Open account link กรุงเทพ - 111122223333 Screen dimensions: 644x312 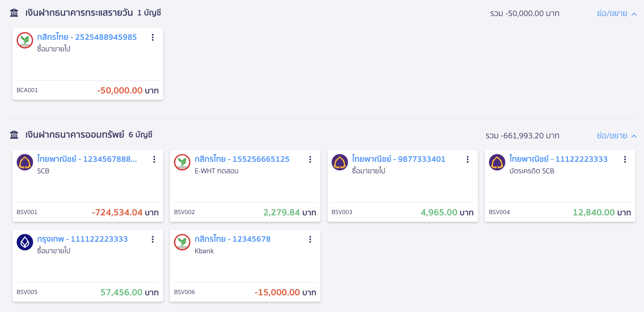click(82, 239)
